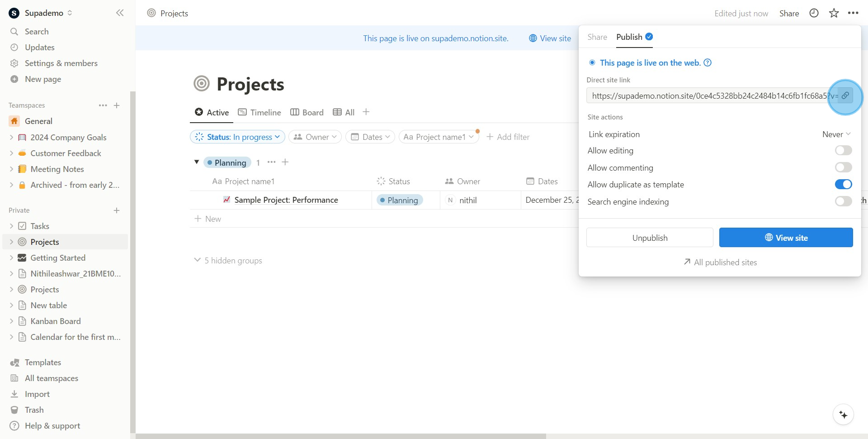Open Supademo workspace switcher

(41, 13)
